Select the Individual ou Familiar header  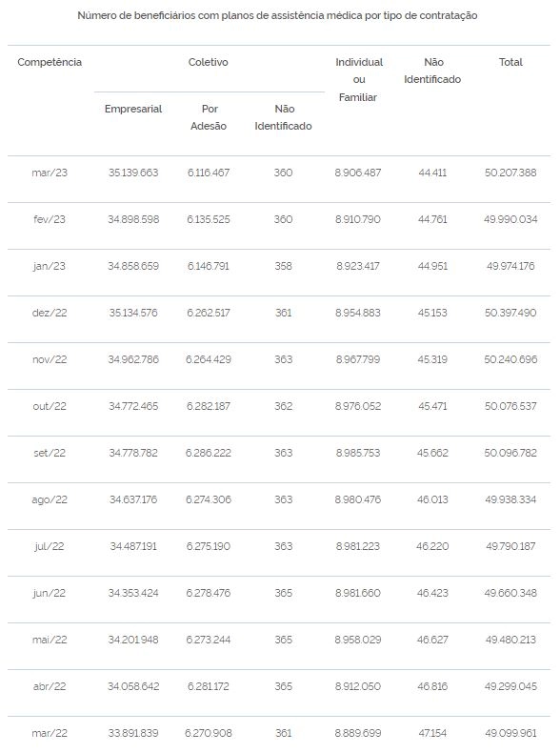click(x=358, y=80)
